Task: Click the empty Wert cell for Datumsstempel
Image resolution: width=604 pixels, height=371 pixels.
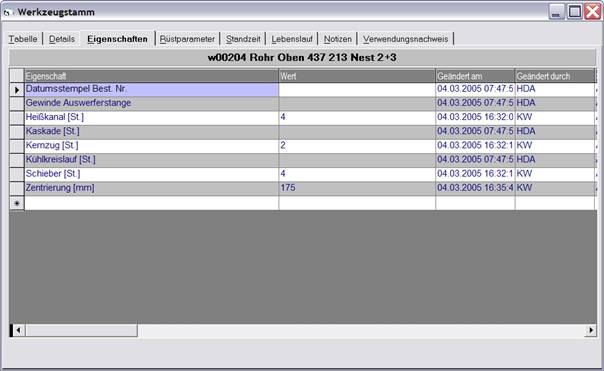Action: coord(357,89)
